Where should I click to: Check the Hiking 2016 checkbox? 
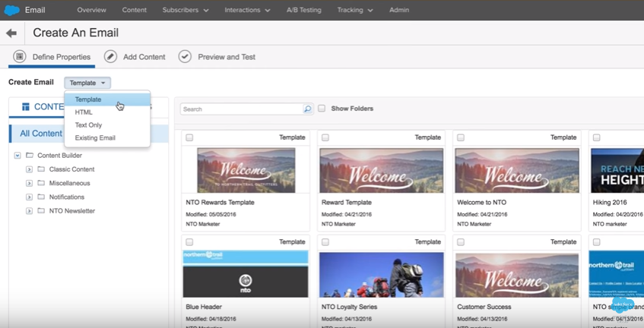(x=596, y=137)
